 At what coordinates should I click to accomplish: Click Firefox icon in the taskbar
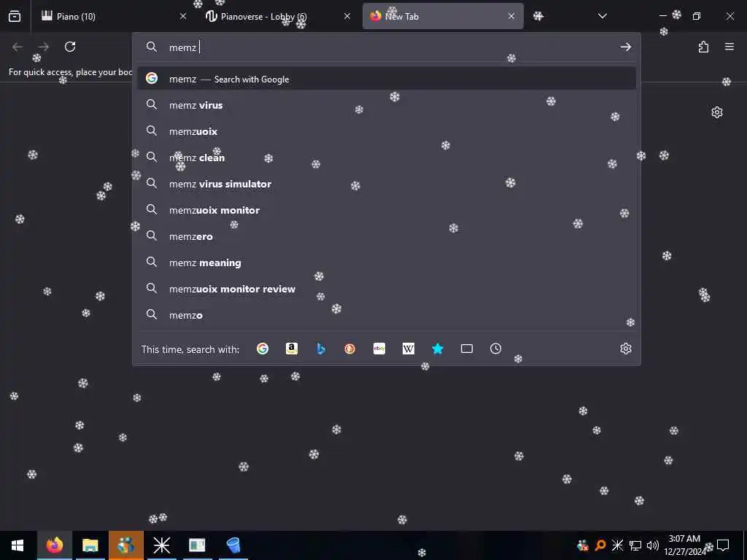point(54,545)
